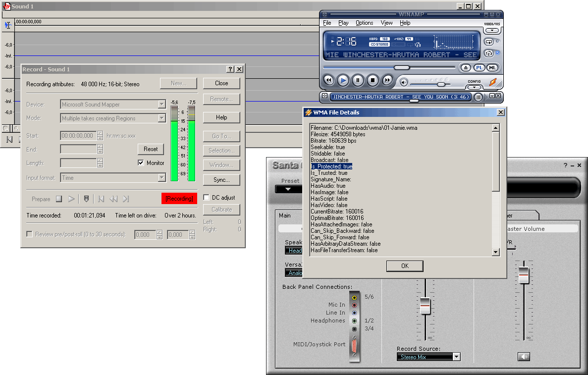Open Winamp media library with ML button
The height and width of the screenshot is (375, 588).
coord(492,68)
